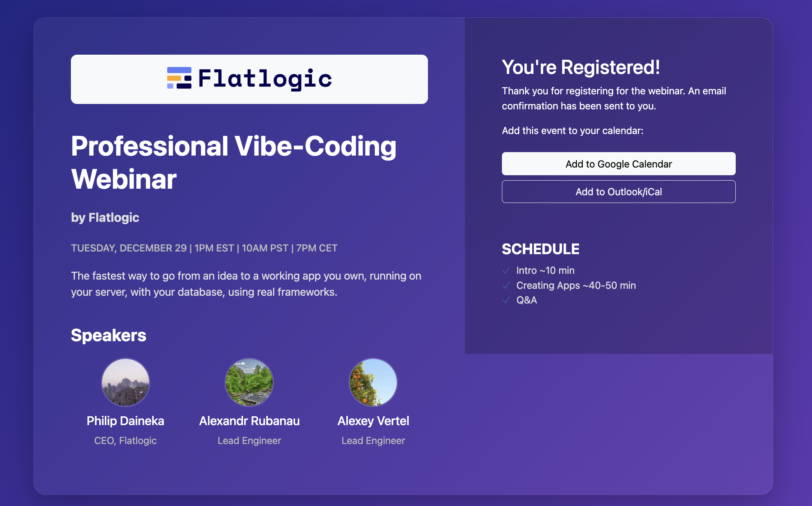
Task: Click checkmark icon beside Q&A
Action: [x=506, y=300]
